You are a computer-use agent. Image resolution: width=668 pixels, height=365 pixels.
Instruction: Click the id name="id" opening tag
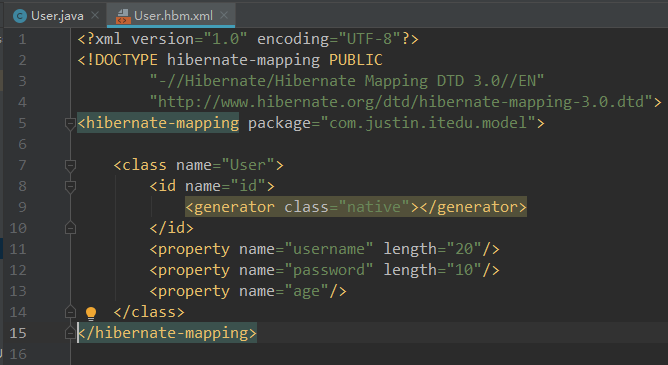point(212,186)
